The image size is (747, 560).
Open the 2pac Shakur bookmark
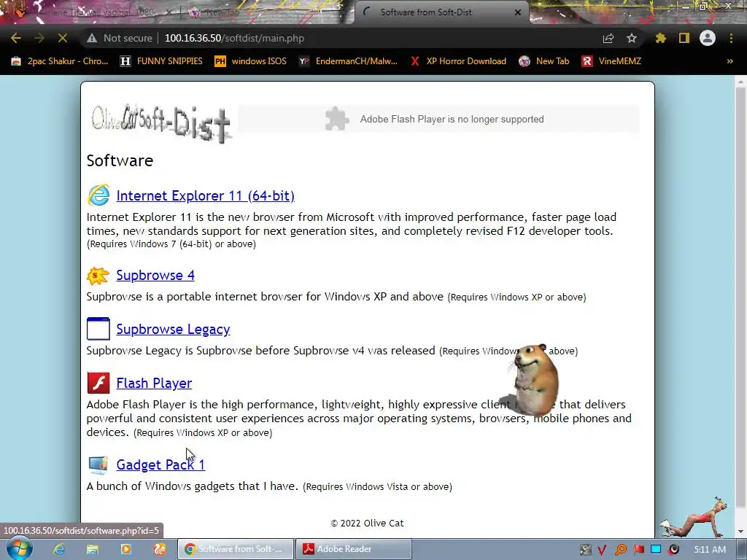(60, 61)
